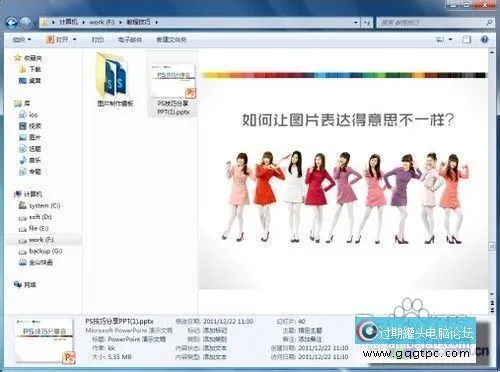The height and width of the screenshot is (372, 500).
Task: Select the system (C:) drive
Action: tap(39, 206)
